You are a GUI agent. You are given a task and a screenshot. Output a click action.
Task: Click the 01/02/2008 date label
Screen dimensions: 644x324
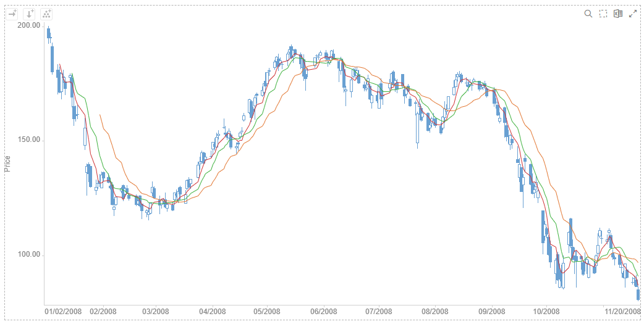point(63,312)
